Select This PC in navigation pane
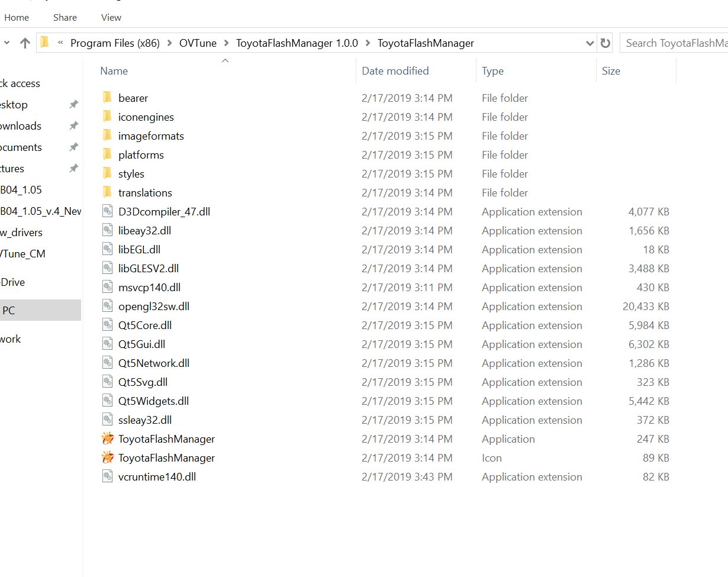The image size is (728, 577). (x=40, y=310)
